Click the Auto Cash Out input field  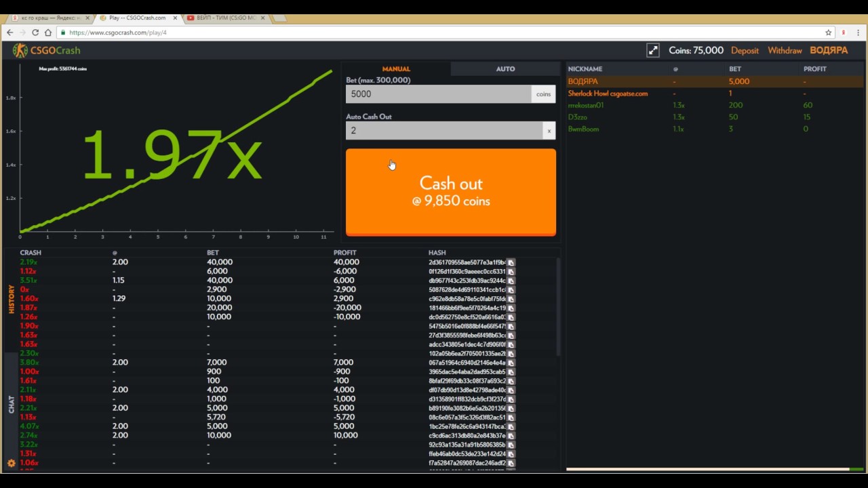coord(444,130)
